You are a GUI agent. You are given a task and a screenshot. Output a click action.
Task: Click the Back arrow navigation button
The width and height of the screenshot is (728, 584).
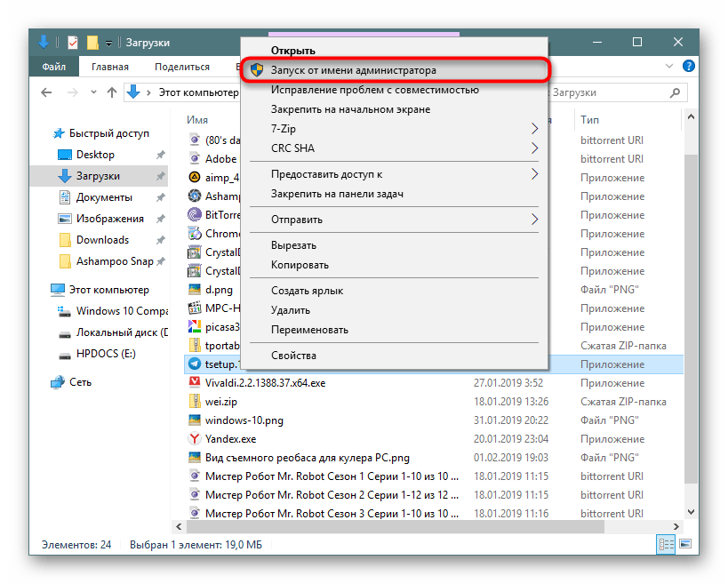point(47,92)
